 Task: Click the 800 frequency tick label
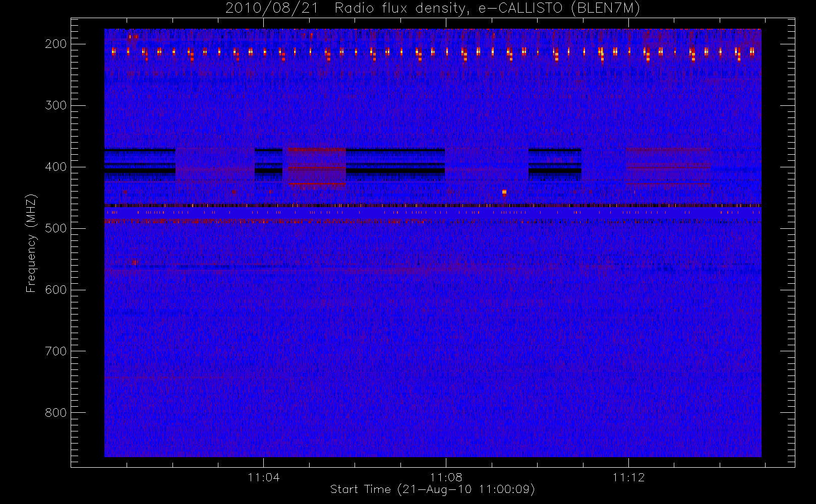56,413
